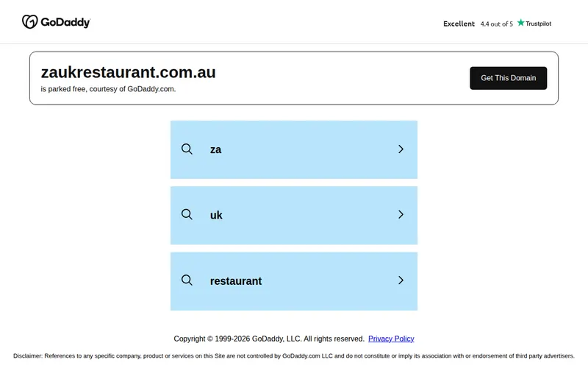588x368 pixels.
Task: Expand the chevron arrow on 'za' row
Action: [x=401, y=149]
